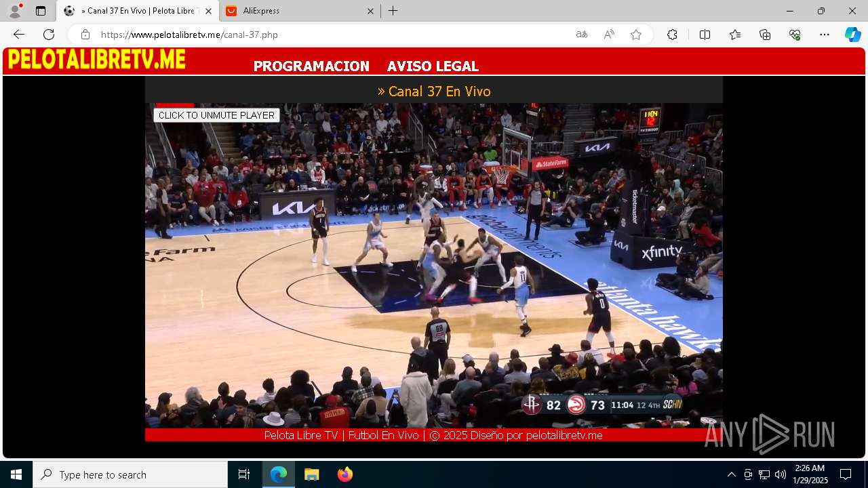Screen dimensions: 868x488
Task: Start Read Aloud from address bar
Action: [x=609, y=35]
